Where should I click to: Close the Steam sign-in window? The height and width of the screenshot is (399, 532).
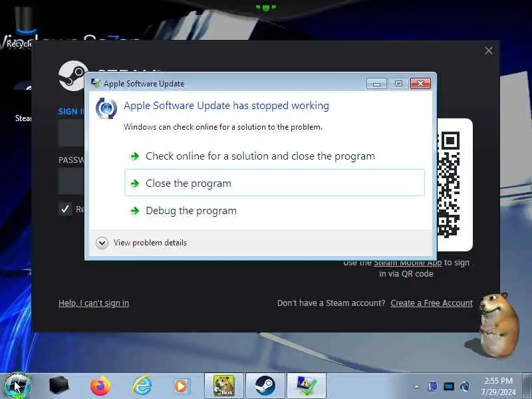pos(489,51)
